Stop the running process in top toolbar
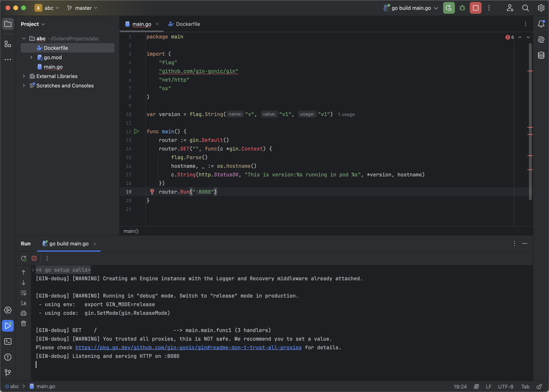Screen dimensions: 549x392 (x=475, y=8)
